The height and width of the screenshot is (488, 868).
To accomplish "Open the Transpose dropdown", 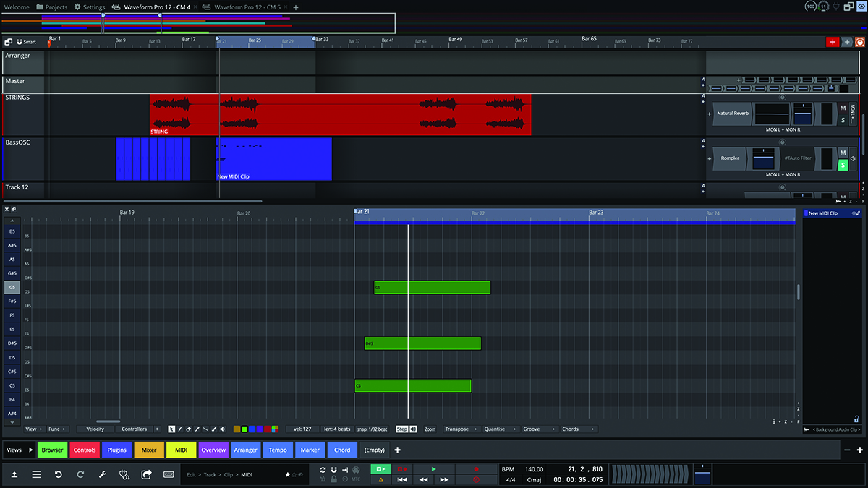I will click(461, 429).
